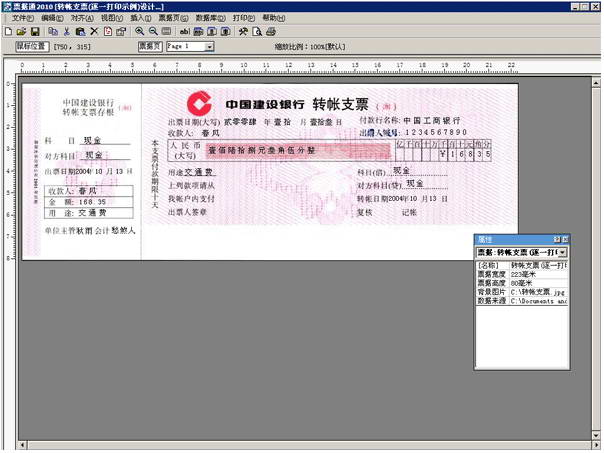Open the 票据页(G) menu
Viewport: 604px width, 453px height.
click(x=174, y=18)
